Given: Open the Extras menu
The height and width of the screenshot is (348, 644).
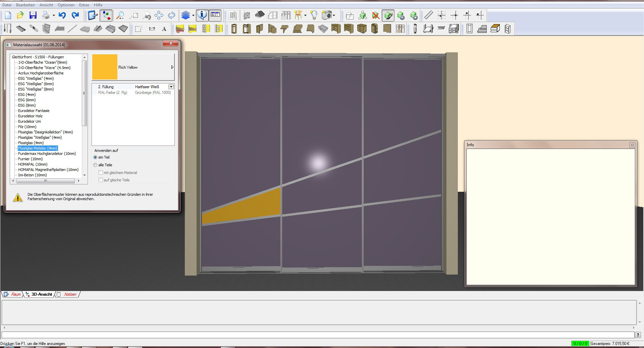Looking at the screenshot, I should 84,5.
